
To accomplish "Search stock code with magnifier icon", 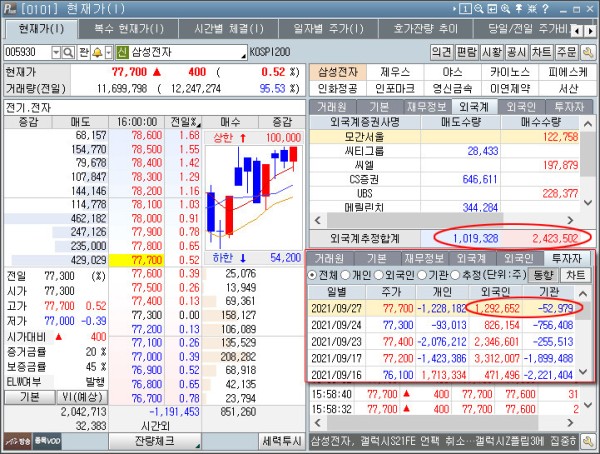I will point(68,52).
